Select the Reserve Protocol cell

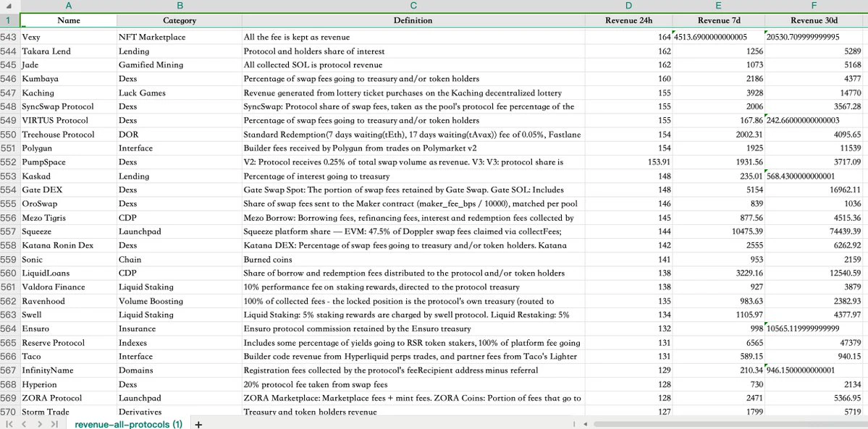coord(69,343)
